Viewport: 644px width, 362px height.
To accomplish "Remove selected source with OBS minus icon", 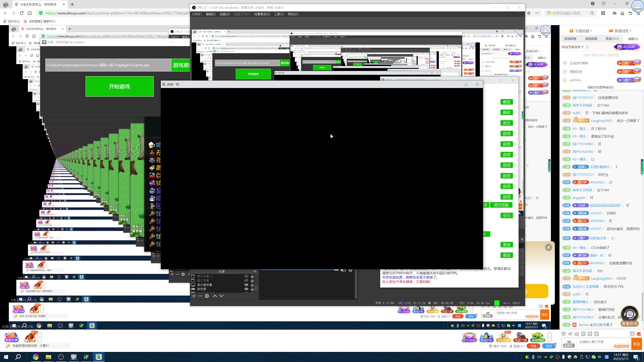I will pyautogui.click(x=200, y=296).
